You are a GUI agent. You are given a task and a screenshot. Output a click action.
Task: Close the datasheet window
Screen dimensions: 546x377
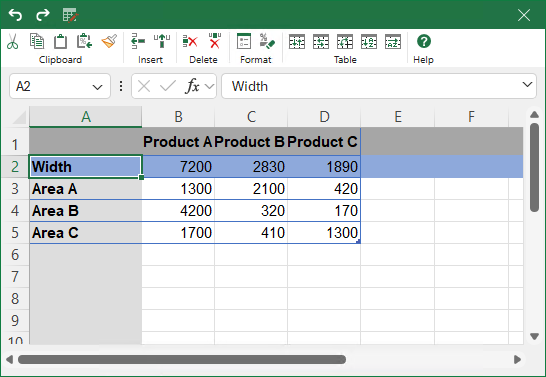(x=524, y=15)
